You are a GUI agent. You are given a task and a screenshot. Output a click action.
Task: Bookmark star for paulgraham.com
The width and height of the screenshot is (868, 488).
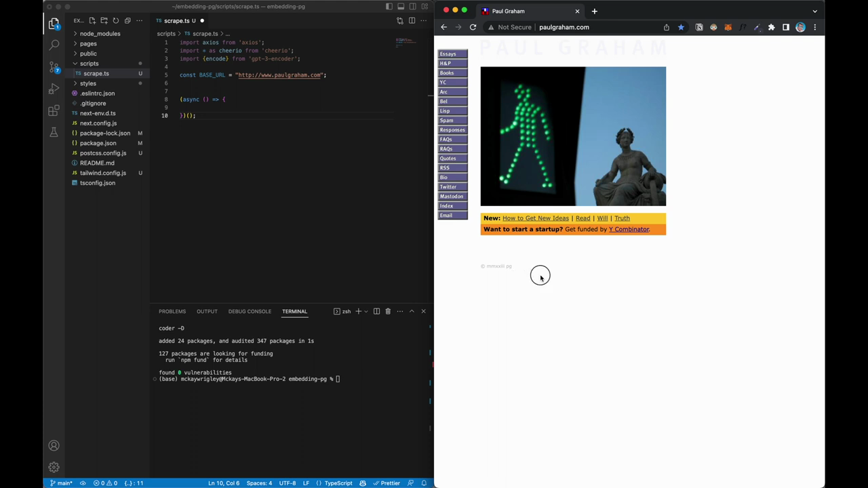680,27
